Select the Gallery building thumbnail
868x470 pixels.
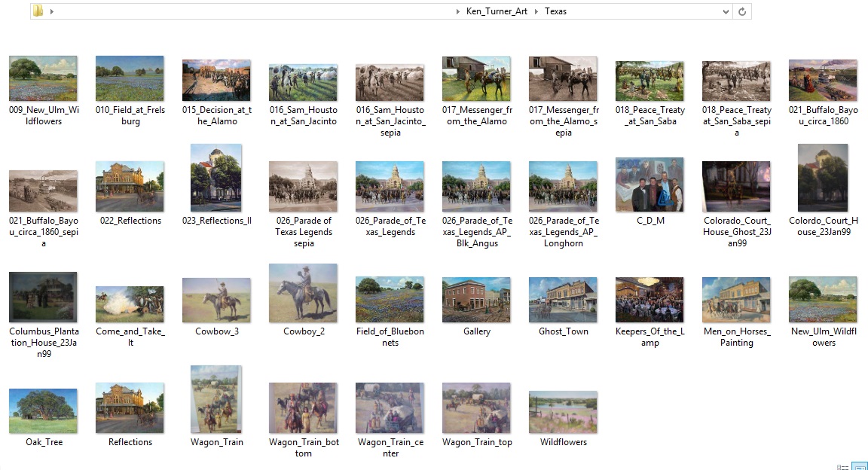(477, 300)
